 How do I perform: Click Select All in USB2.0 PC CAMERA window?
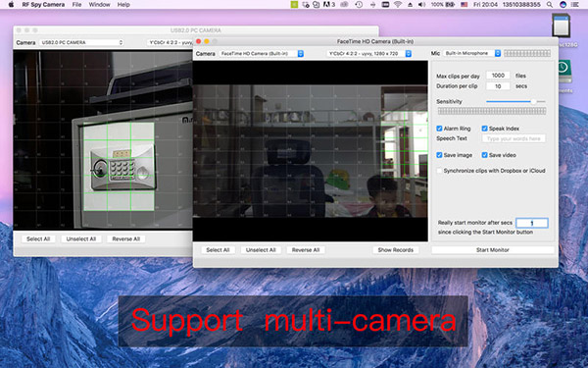point(38,238)
